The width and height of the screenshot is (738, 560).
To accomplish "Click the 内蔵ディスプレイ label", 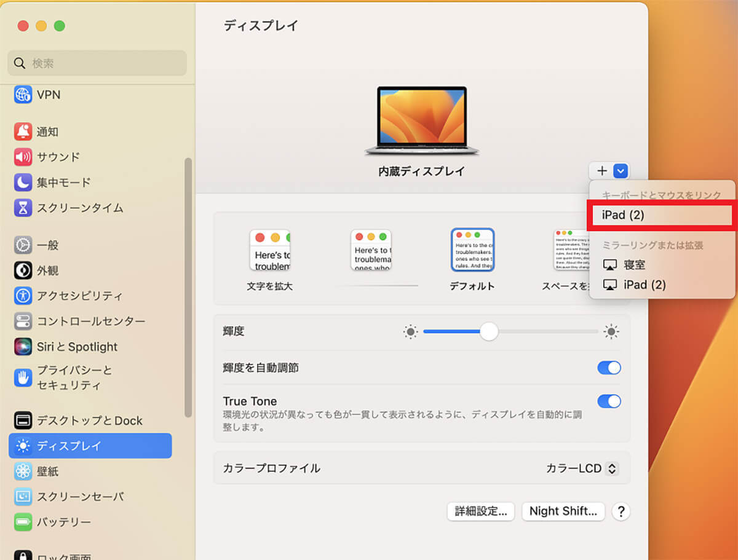I will 422,172.
